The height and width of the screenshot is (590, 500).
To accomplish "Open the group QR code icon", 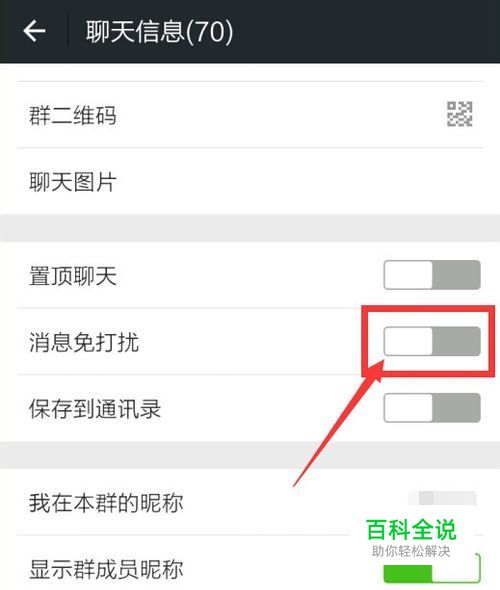I will 459,114.
